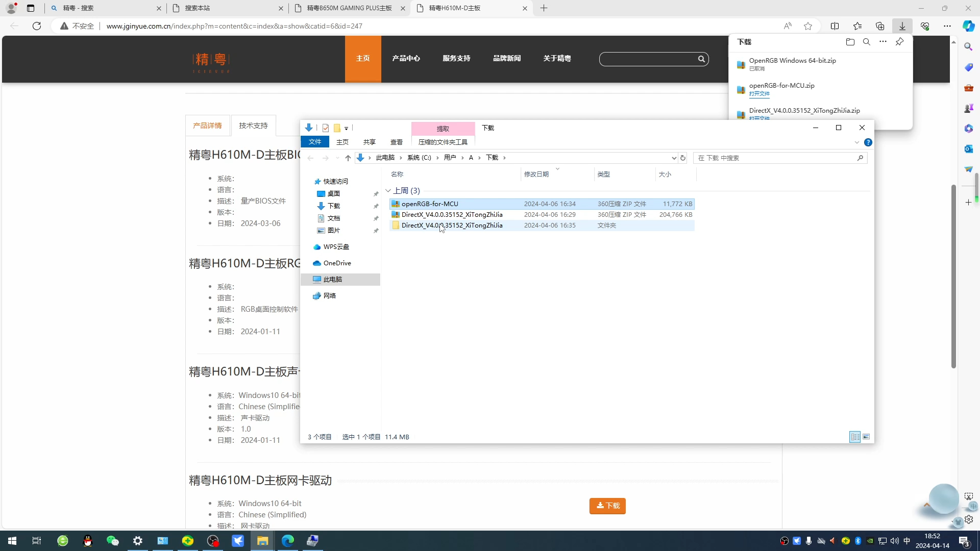Open Explorer 主页 ribbon tab
980x551 pixels.
[342, 142]
